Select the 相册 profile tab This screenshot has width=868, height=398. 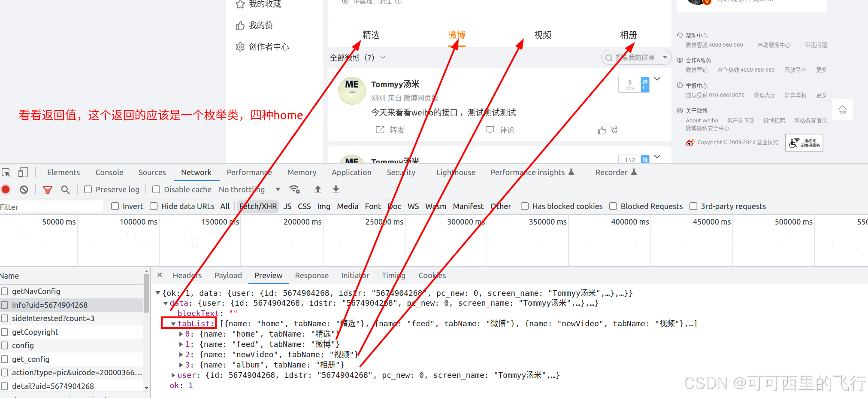(628, 35)
